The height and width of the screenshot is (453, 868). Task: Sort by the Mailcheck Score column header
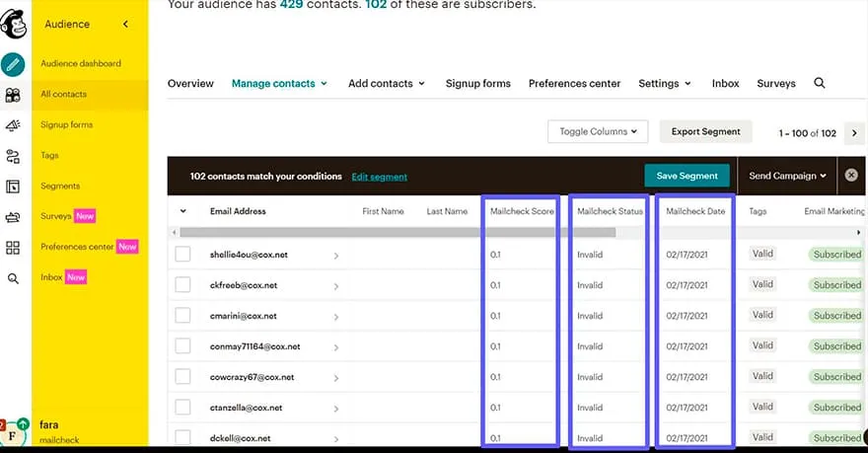tap(522, 211)
